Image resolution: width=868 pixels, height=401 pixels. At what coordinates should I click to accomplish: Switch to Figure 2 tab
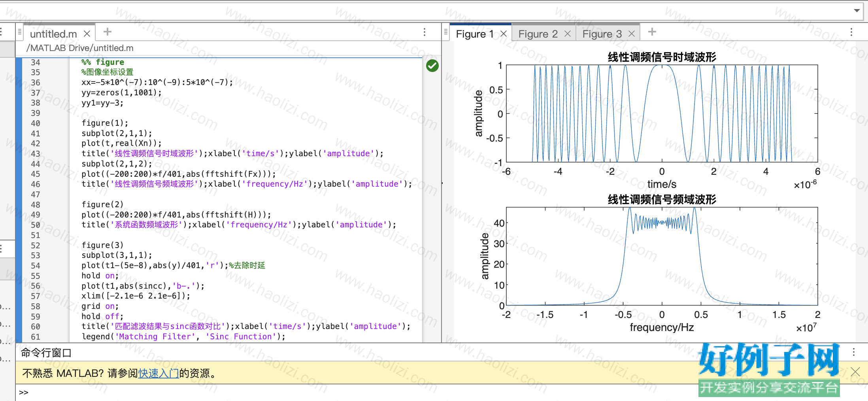538,34
